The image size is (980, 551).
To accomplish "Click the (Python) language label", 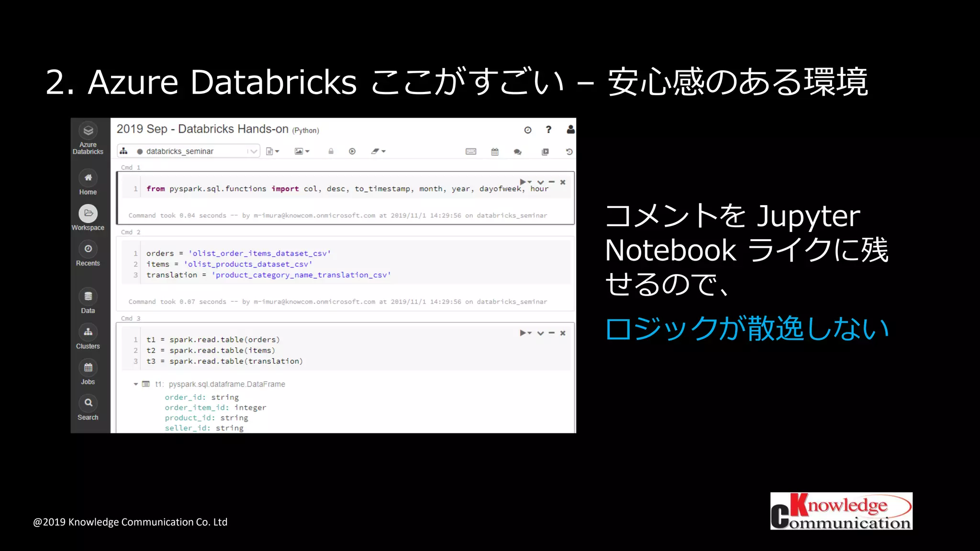I will click(x=306, y=131).
